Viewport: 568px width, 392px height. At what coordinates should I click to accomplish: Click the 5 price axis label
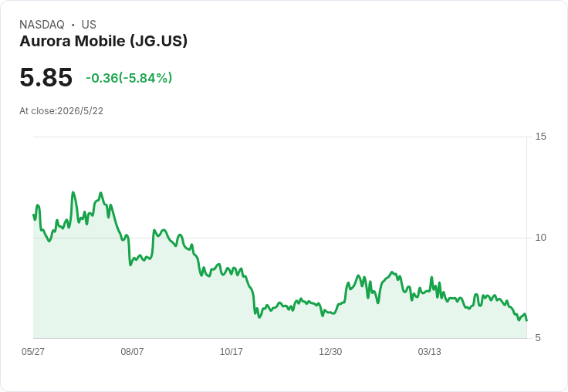click(538, 338)
